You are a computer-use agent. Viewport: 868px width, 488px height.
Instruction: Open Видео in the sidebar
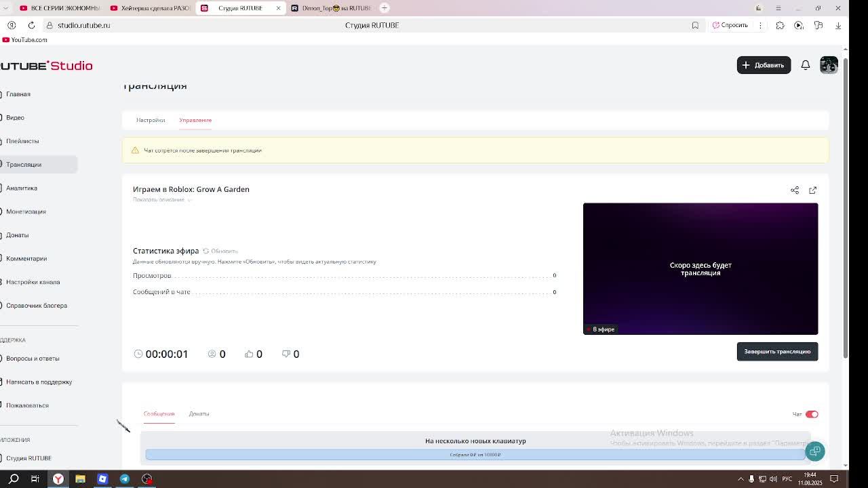point(15,118)
